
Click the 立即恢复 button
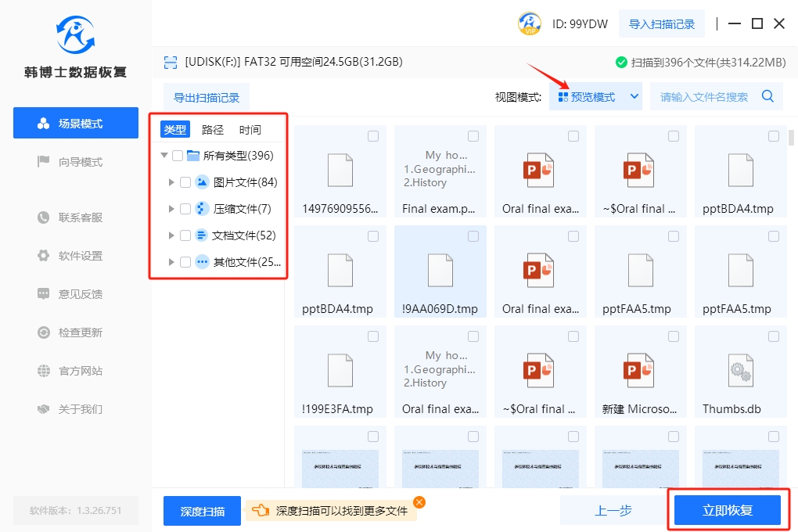click(728, 511)
